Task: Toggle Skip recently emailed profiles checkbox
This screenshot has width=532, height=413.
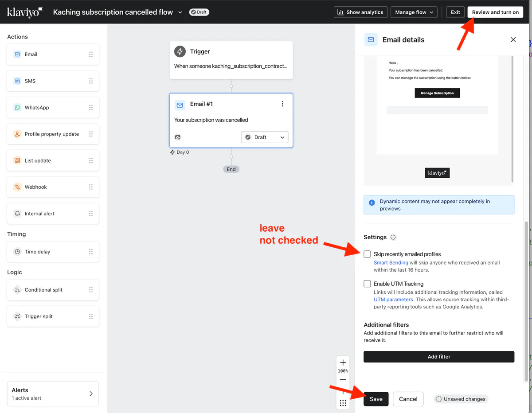Action: click(367, 254)
